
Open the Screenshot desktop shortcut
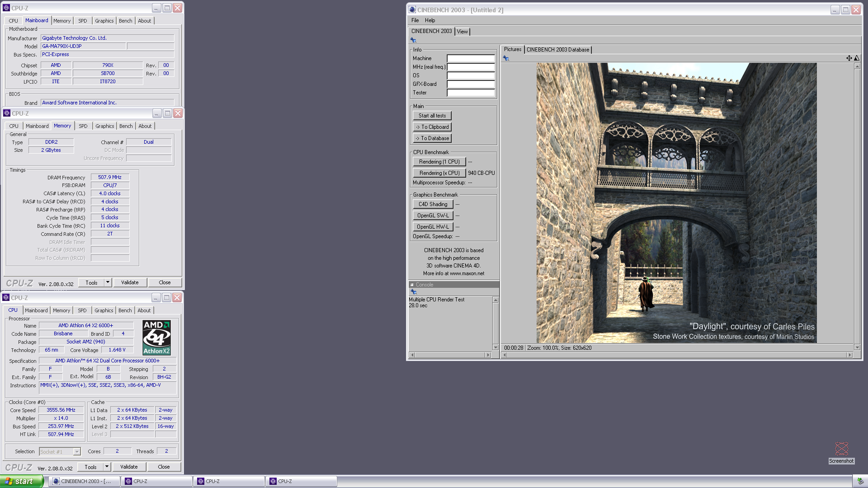(x=841, y=453)
